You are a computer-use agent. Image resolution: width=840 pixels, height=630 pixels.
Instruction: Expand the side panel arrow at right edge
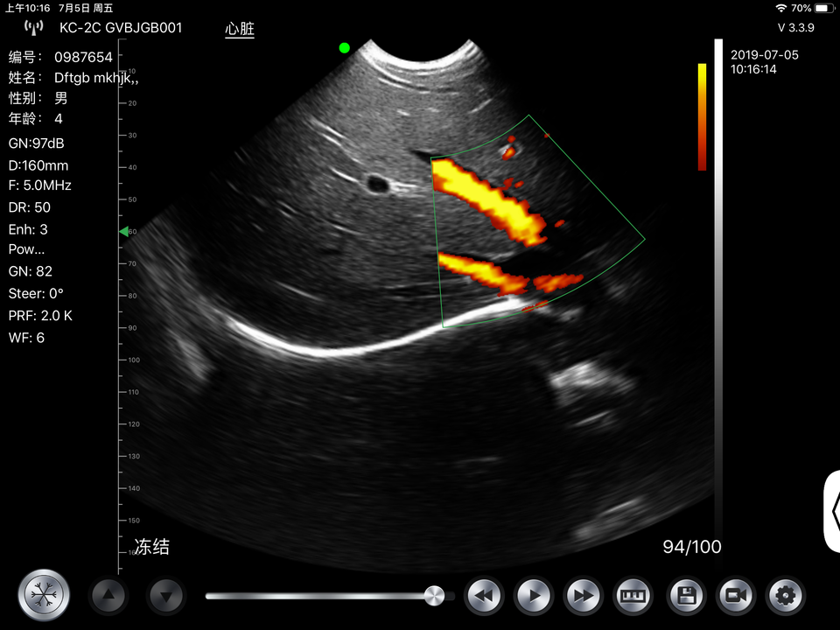[832, 511]
